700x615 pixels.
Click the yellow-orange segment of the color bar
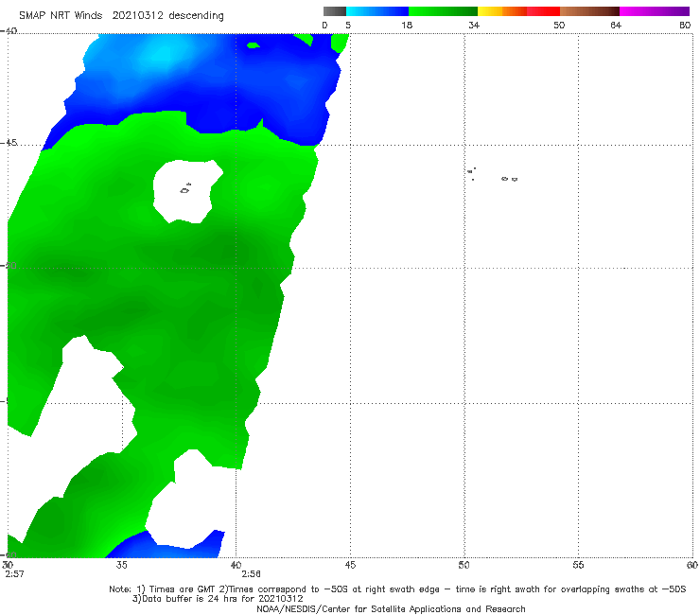(x=502, y=11)
